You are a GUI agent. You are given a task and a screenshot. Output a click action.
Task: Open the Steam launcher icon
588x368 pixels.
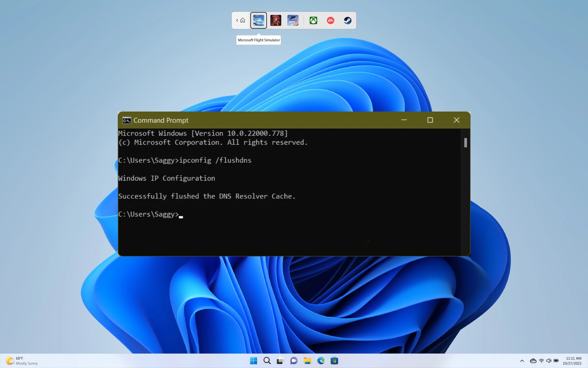tap(348, 20)
